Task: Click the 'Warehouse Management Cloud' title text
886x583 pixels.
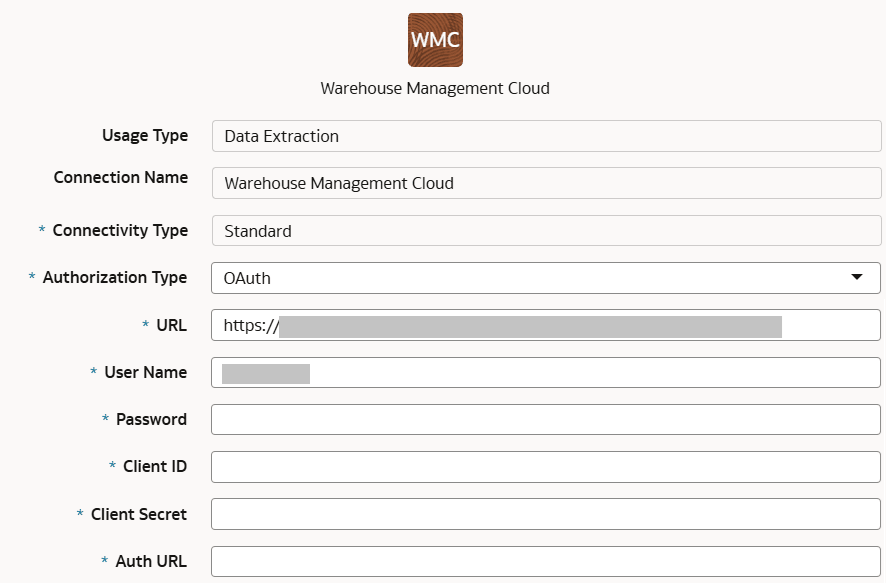Action: coord(435,89)
